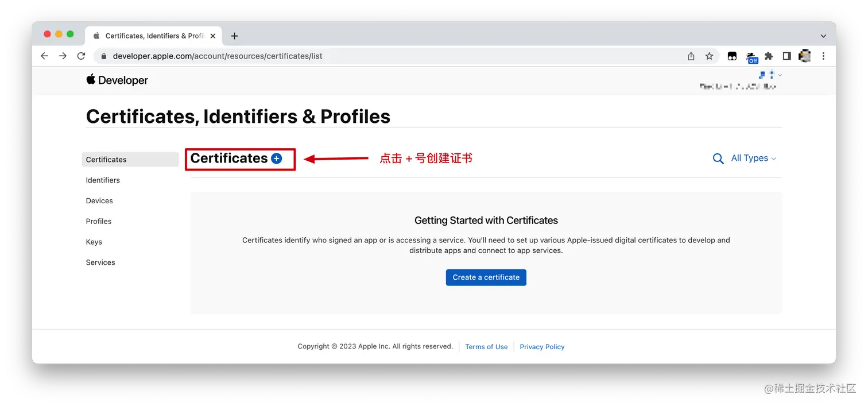The height and width of the screenshot is (406, 868).
Task: Close the Certificates, Identifiers & Profiles tab
Action: click(212, 36)
